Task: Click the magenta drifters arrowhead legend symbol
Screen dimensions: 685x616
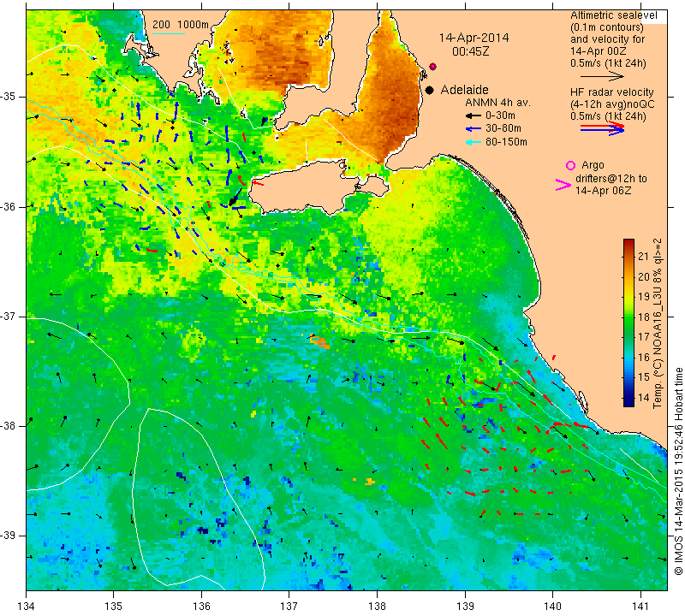Action: pos(563,185)
